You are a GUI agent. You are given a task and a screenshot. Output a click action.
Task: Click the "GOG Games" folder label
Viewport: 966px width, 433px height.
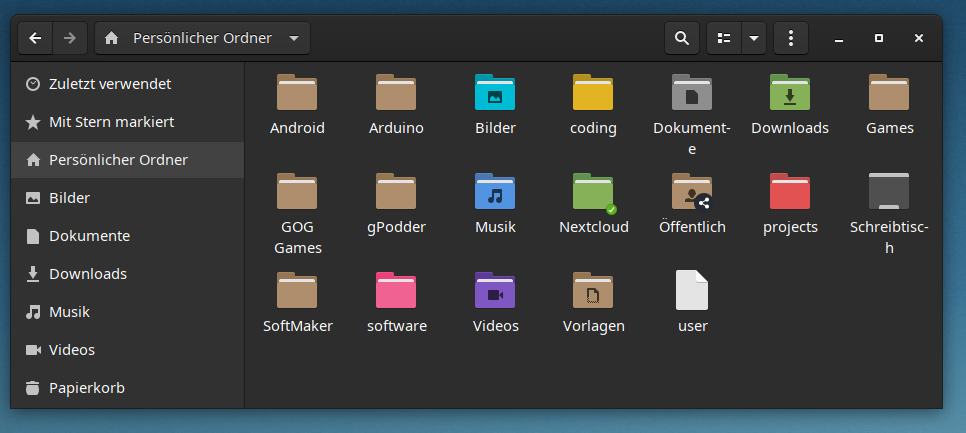[298, 237]
